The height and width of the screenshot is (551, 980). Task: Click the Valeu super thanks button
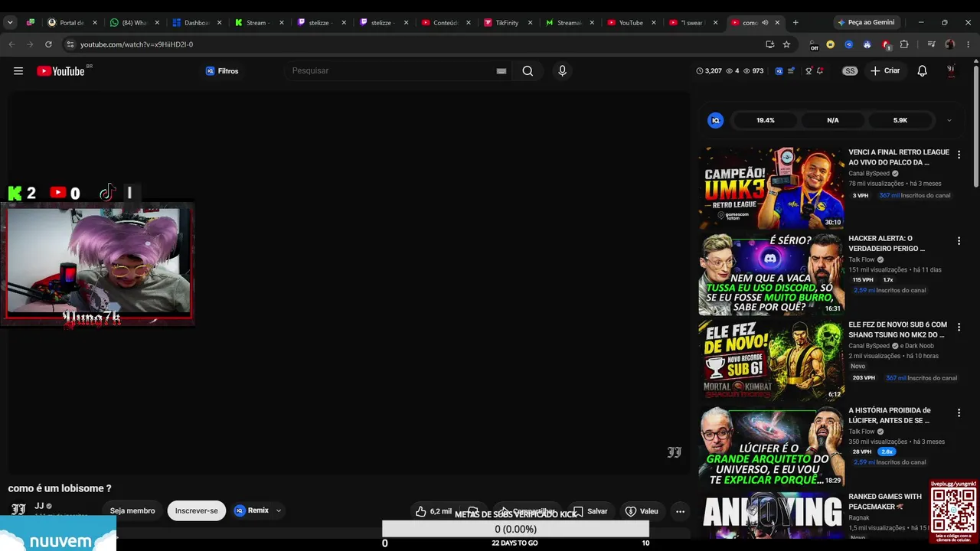[642, 511]
